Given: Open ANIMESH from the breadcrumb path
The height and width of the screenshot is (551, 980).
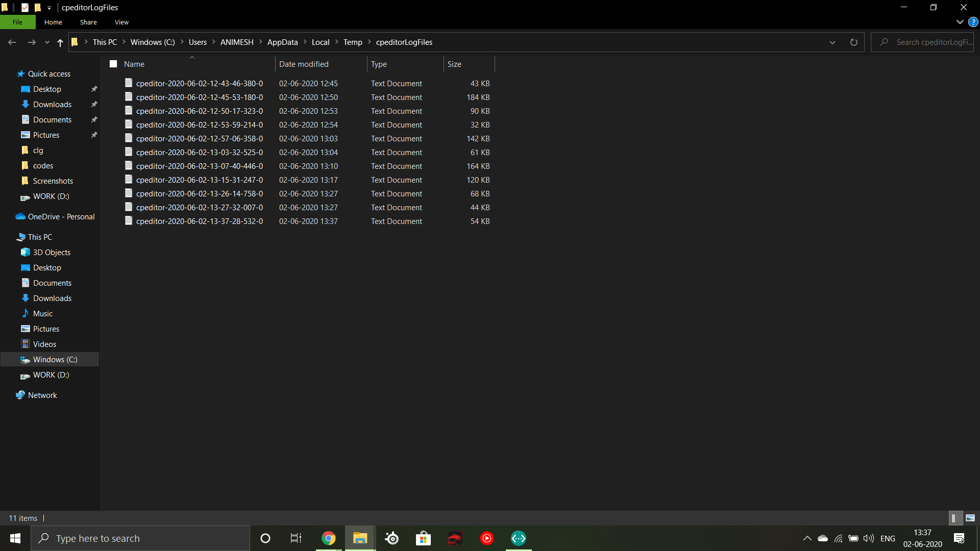Looking at the screenshot, I should 236,42.
